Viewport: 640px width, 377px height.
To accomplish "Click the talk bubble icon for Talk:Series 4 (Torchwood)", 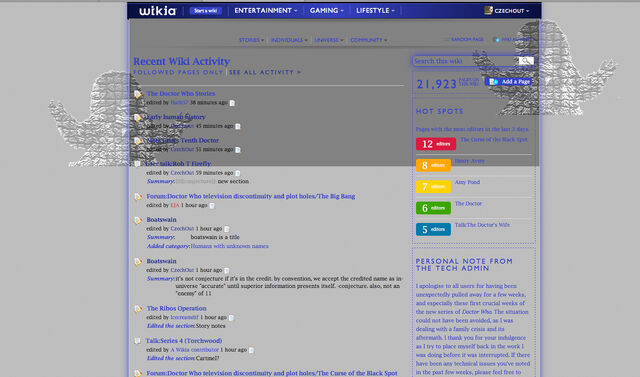I will [x=138, y=341].
